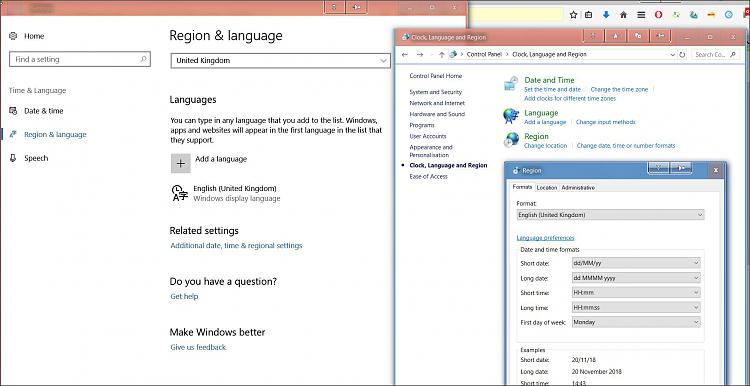The width and height of the screenshot is (750, 386).
Task: Click the Get help link
Action: tap(184, 297)
